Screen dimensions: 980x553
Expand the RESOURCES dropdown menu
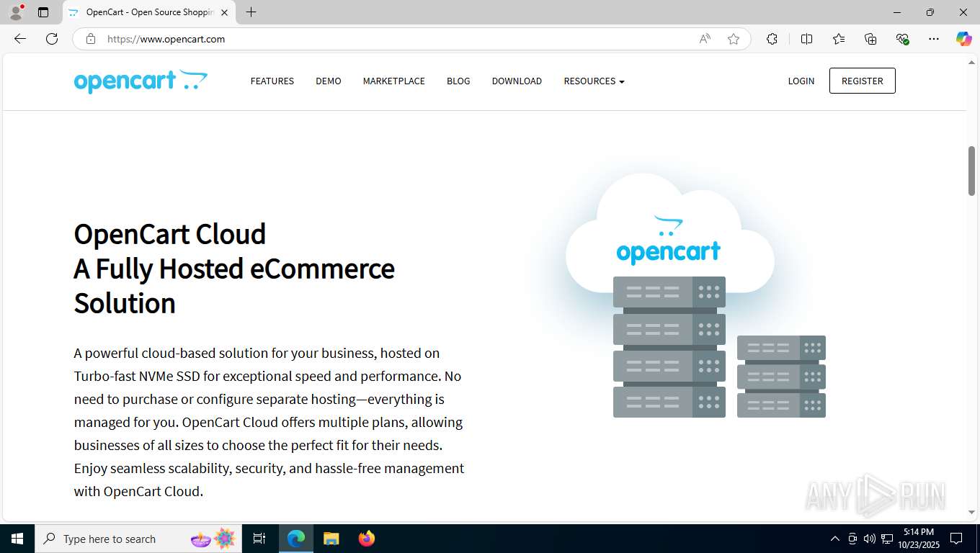pyautogui.click(x=594, y=81)
